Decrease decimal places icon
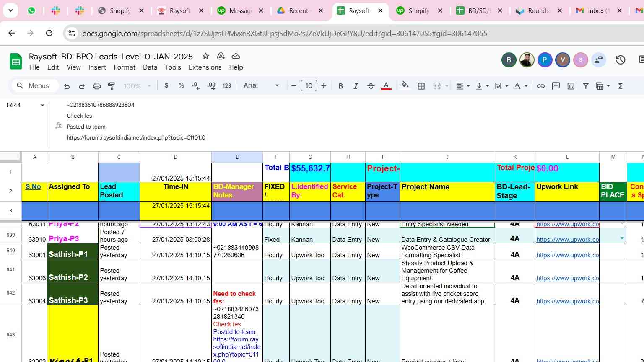Screen dimensions: 644x362 pyautogui.click(x=196, y=85)
